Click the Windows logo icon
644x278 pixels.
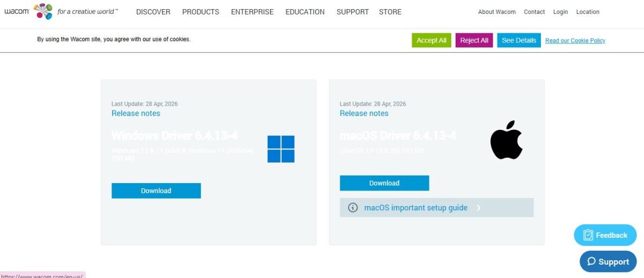click(281, 149)
